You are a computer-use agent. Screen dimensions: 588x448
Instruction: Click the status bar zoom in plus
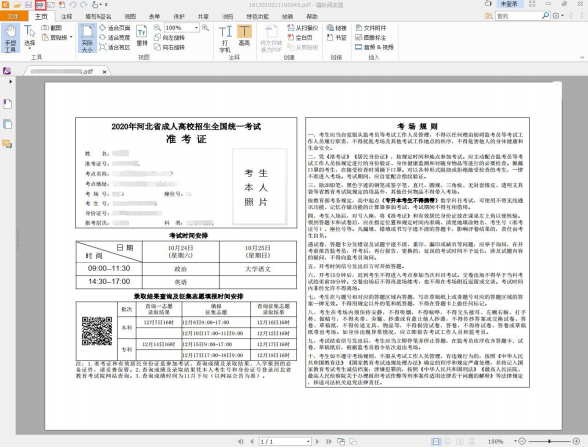tap(577, 442)
